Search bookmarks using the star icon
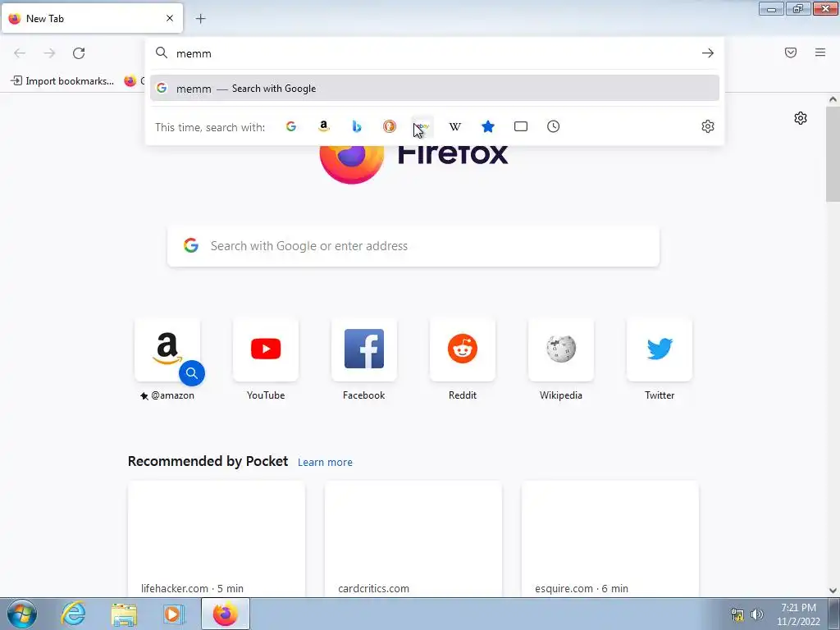This screenshot has height=630, width=840. (x=487, y=126)
